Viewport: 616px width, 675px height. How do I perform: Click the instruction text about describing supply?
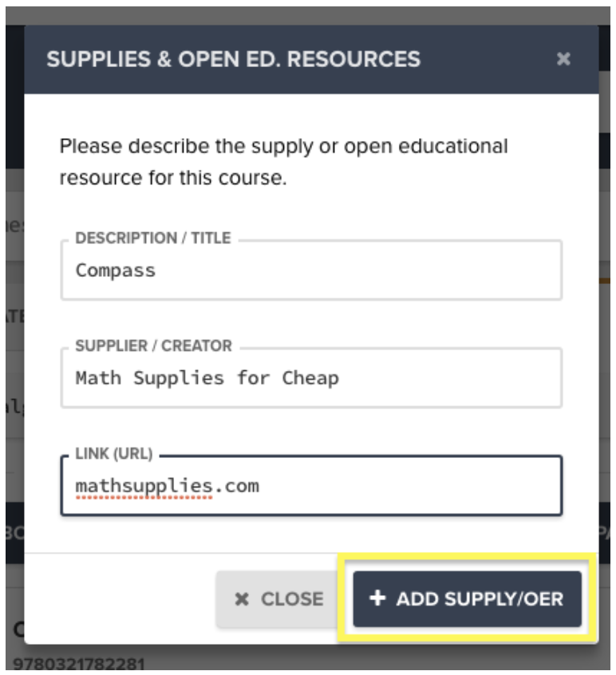click(283, 163)
